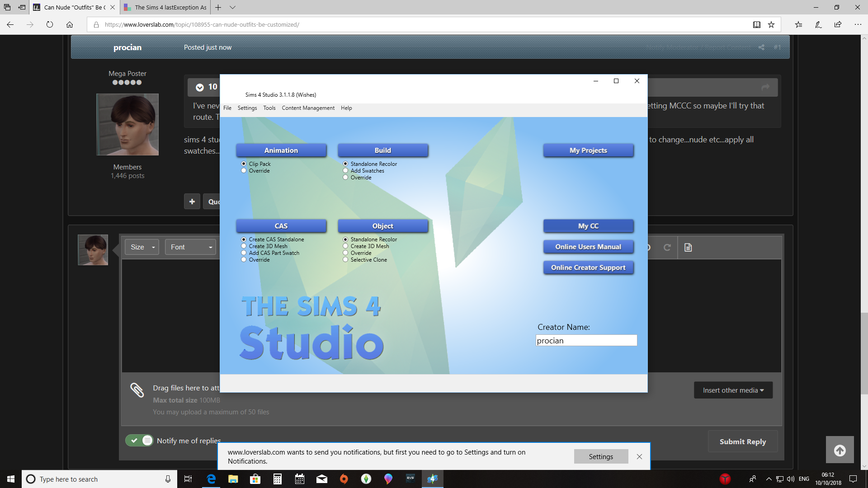Click the My Projects button
This screenshot has width=868, height=488.
[588, 150]
